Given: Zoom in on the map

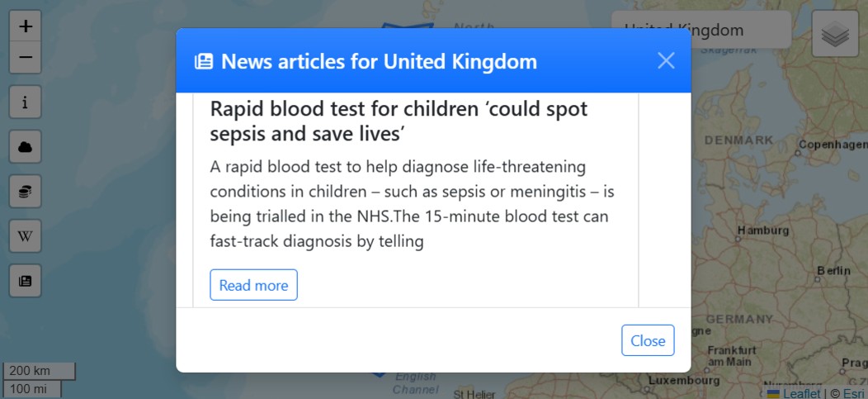Looking at the screenshot, I should click(x=26, y=26).
